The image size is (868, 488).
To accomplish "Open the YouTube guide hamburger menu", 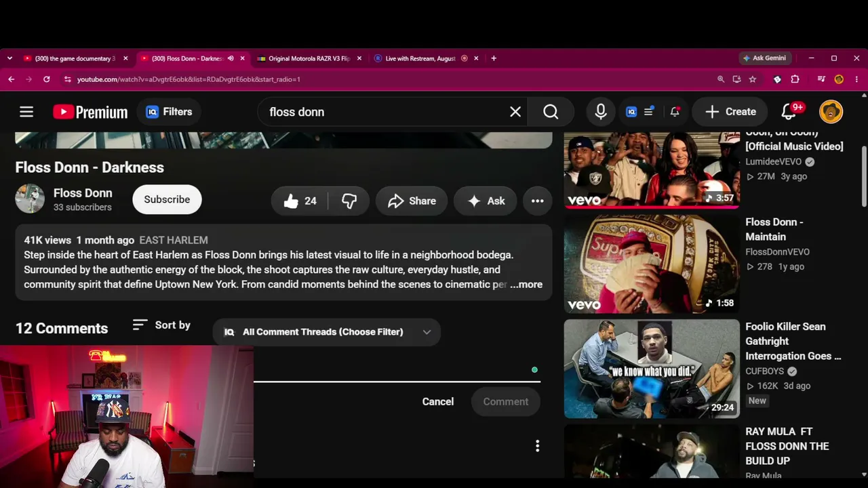I will point(26,112).
